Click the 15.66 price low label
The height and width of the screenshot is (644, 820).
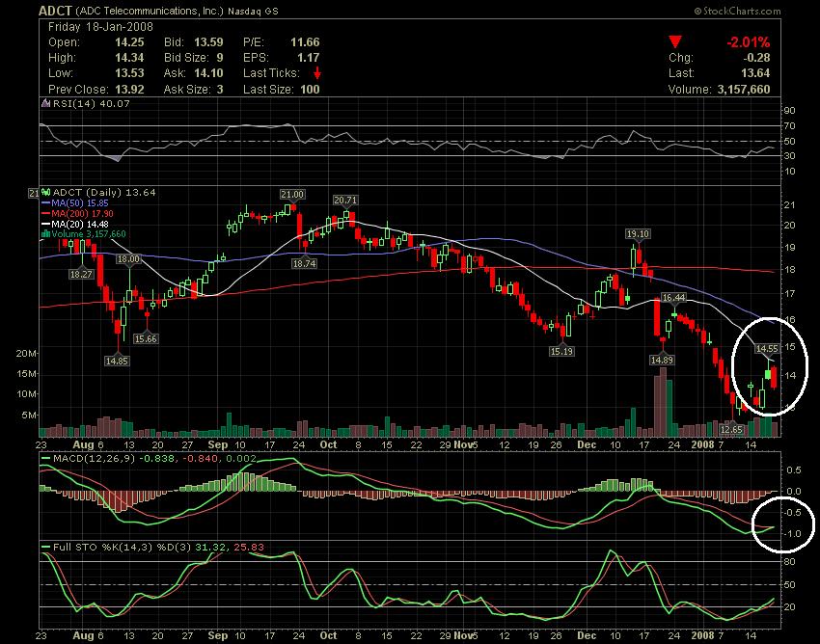146,338
